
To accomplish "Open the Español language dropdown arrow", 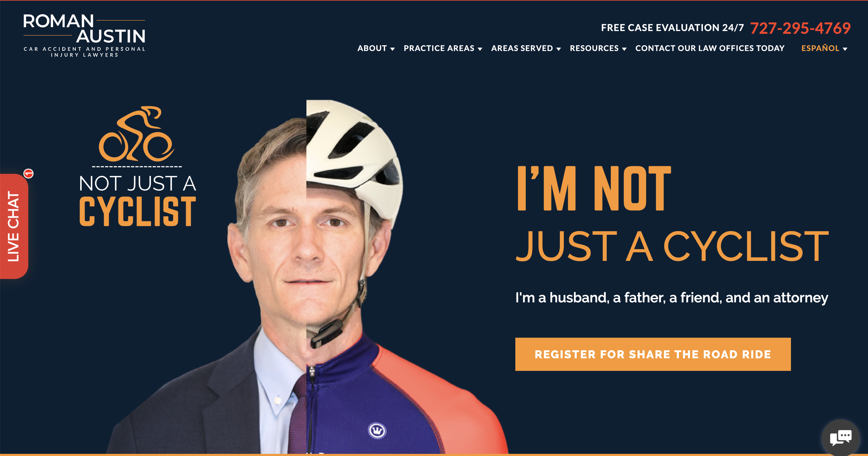I will pos(845,49).
